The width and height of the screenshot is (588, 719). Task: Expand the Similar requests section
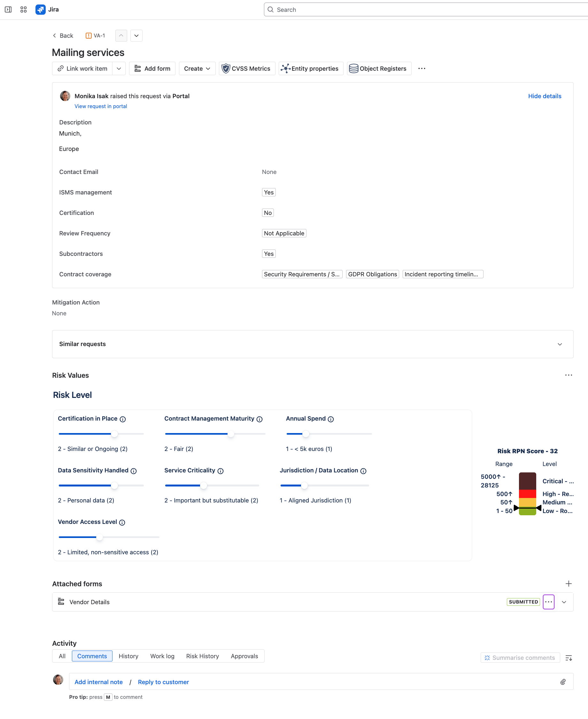(560, 344)
